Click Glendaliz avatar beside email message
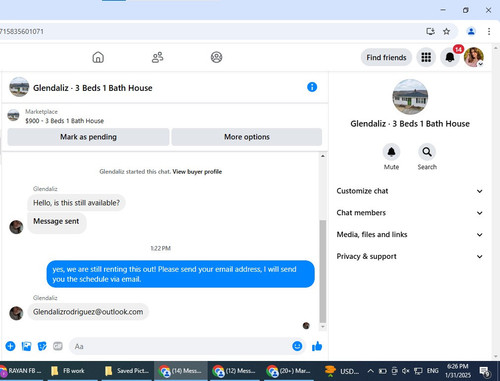 point(16,313)
